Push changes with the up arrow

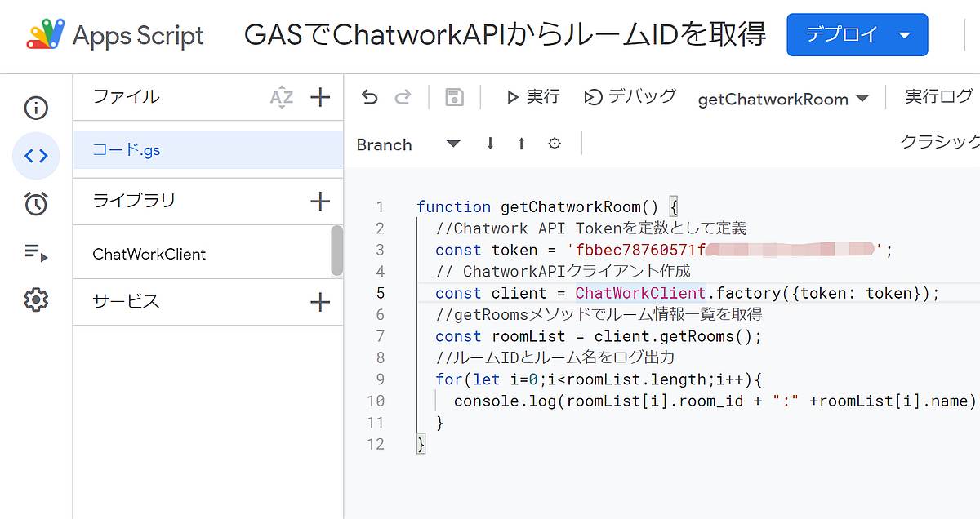521,144
